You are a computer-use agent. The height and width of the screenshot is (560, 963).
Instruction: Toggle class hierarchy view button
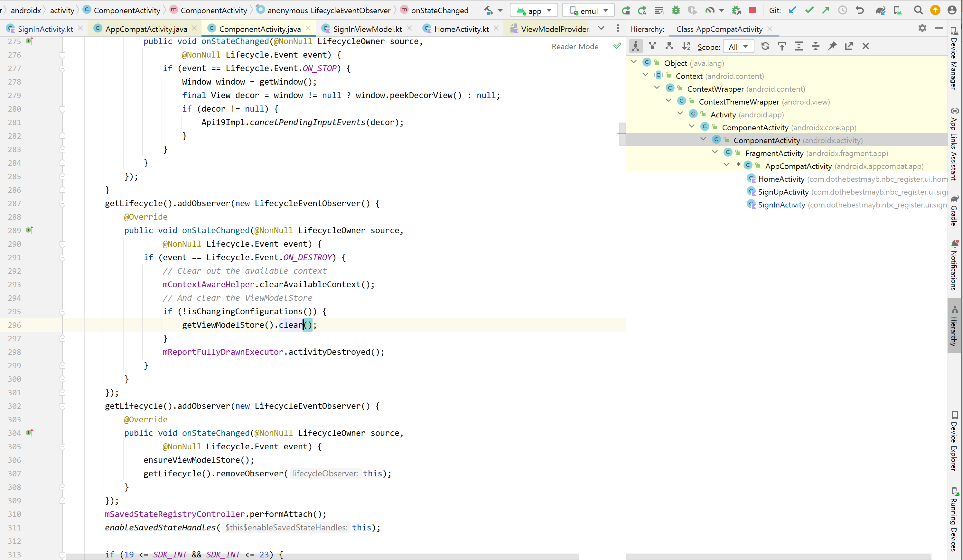[635, 46]
